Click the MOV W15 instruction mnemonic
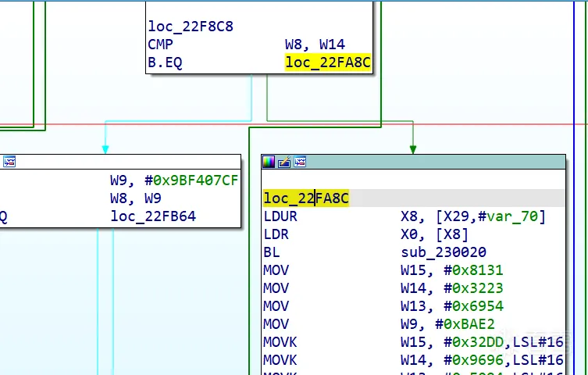Viewport: 588px width, 375px height. point(276,270)
